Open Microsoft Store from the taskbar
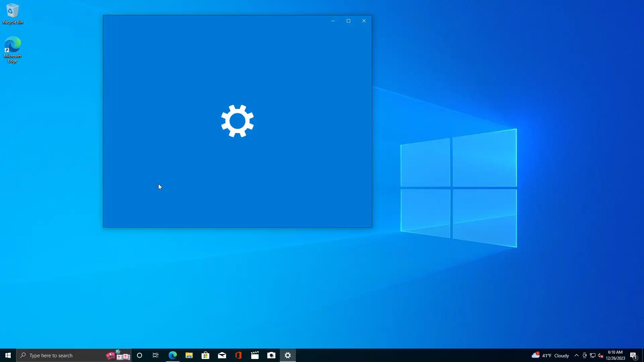This screenshot has height=362, width=644. [x=205, y=355]
